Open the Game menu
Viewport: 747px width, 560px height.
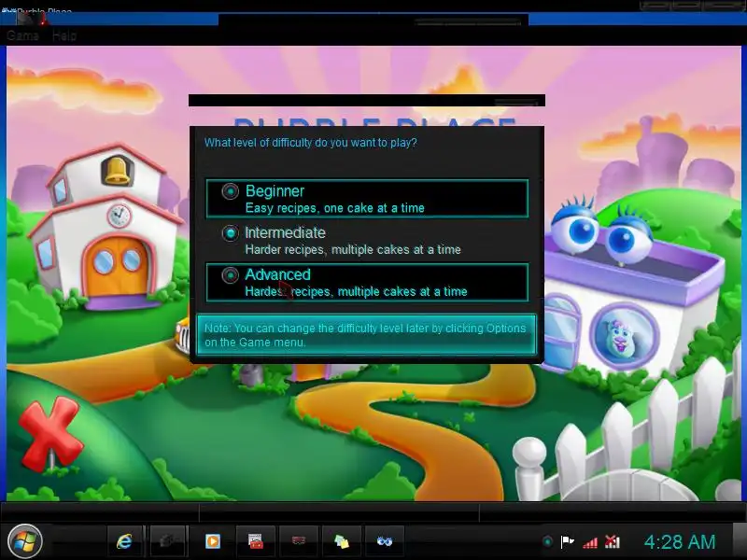(x=22, y=35)
